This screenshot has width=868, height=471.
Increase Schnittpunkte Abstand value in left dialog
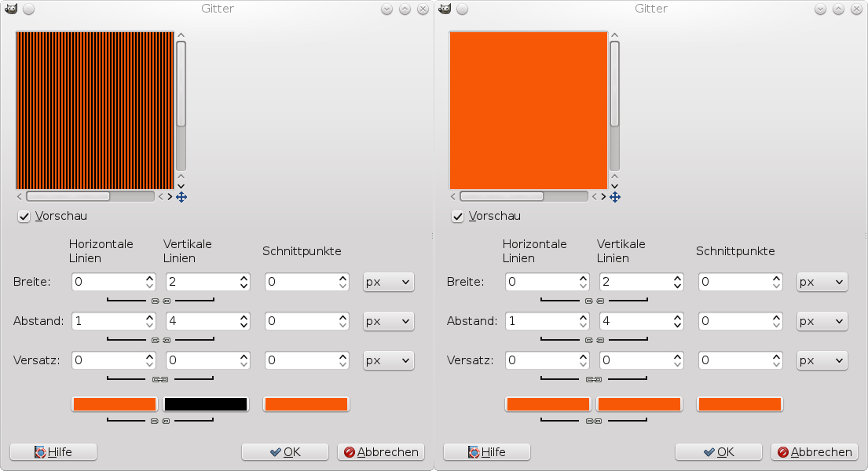343,317
